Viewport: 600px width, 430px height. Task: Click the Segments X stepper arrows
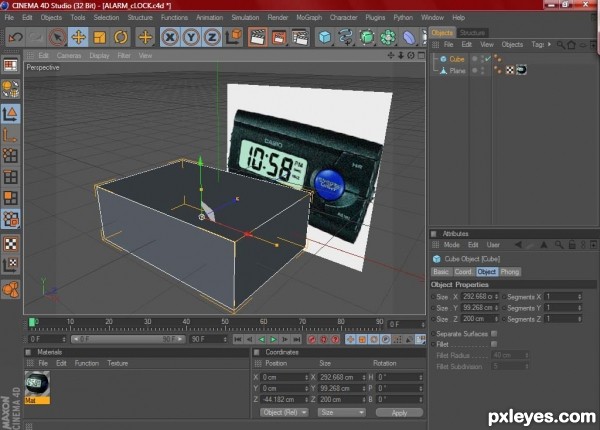click(579, 297)
